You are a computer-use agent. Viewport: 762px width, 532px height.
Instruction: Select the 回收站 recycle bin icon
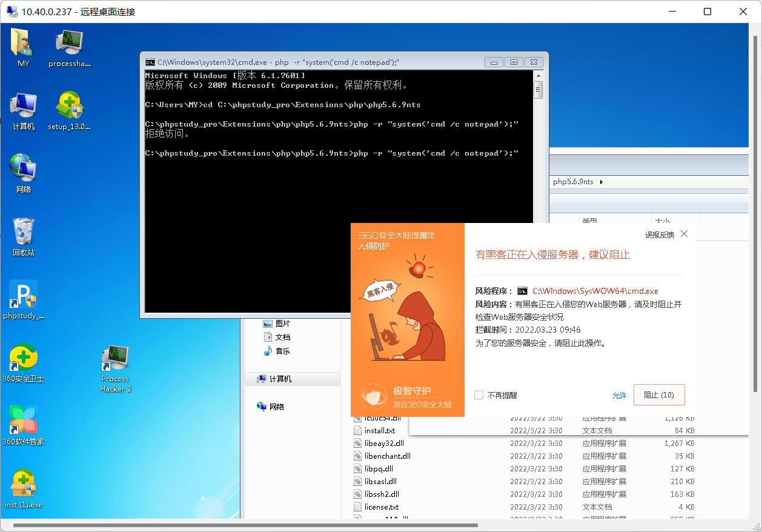point(23,237)
